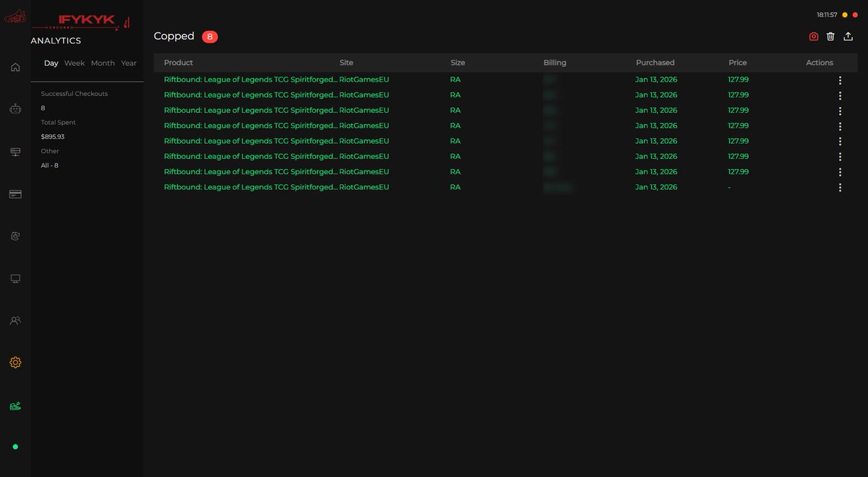The image size is (868, 477).
Task: Capture a screenshot with the camera icon
Action: pos(813,36)
